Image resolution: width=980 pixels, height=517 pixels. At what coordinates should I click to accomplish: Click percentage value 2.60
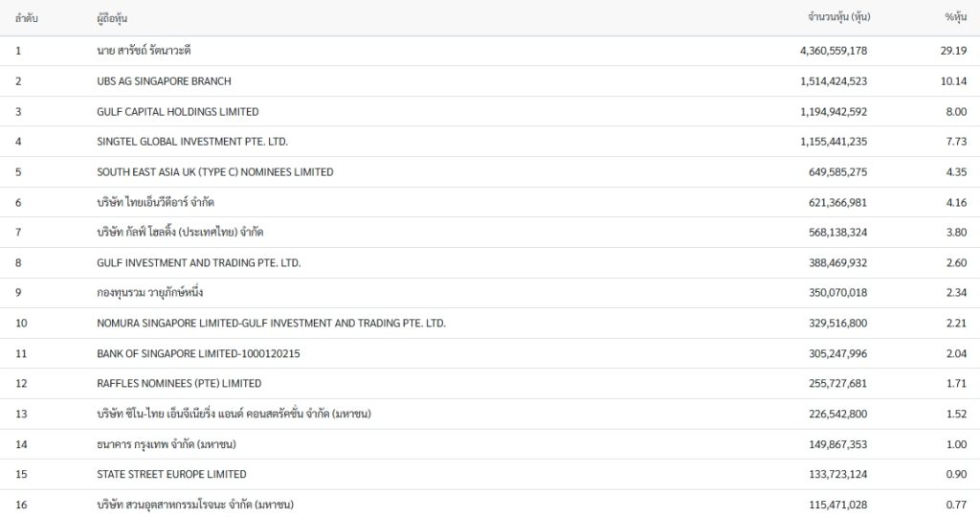click(x=956, y=263)
